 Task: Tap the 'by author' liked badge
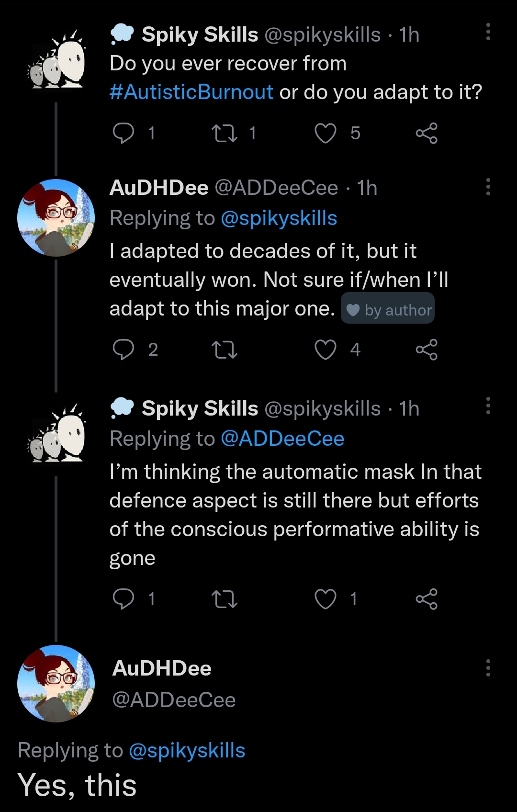click(388, 309)
